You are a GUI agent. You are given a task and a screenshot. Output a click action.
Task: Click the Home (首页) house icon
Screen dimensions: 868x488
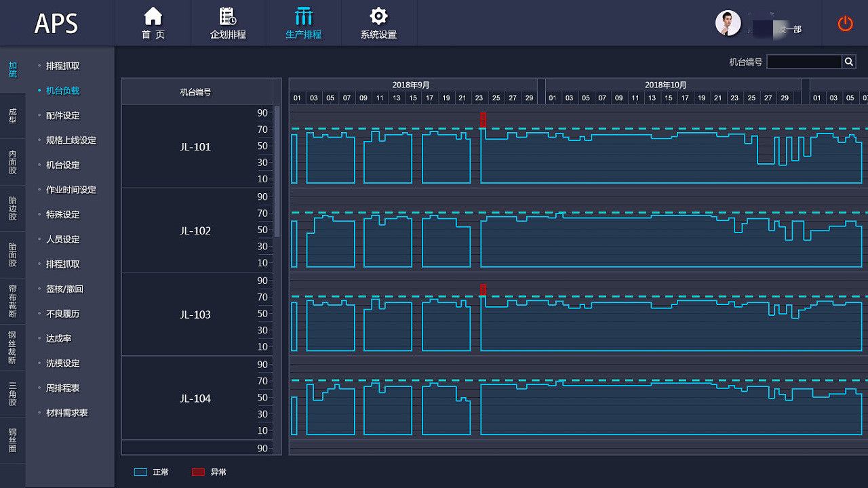click(x=153, y=16)
